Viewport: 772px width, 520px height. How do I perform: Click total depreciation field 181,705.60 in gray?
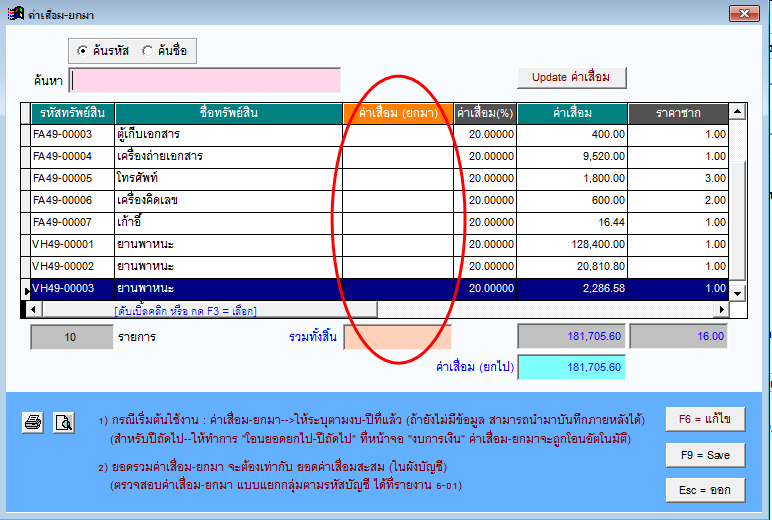click(x=572, y=336)
